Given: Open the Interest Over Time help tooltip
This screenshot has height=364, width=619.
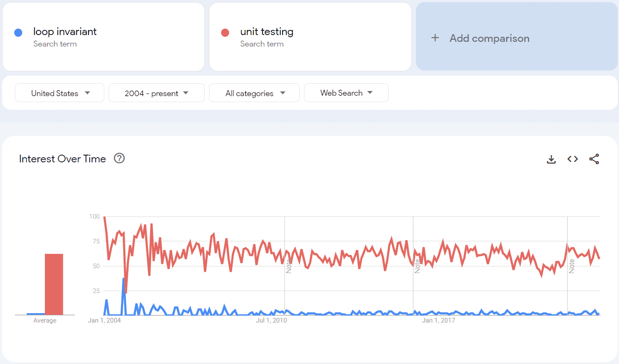Looking at the screenshot, I should (119, 159).
